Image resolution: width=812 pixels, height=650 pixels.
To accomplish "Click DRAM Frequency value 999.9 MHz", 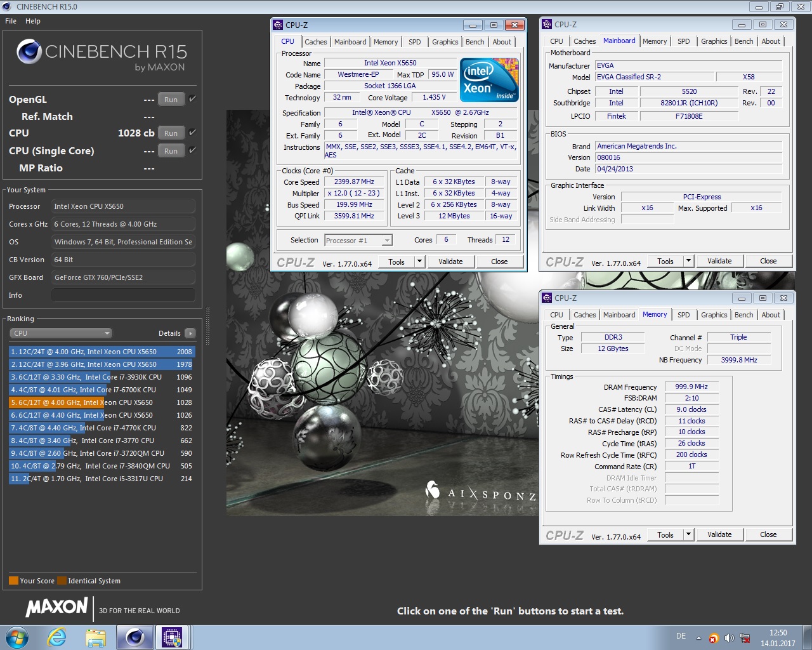I will (x=691, y=387).
